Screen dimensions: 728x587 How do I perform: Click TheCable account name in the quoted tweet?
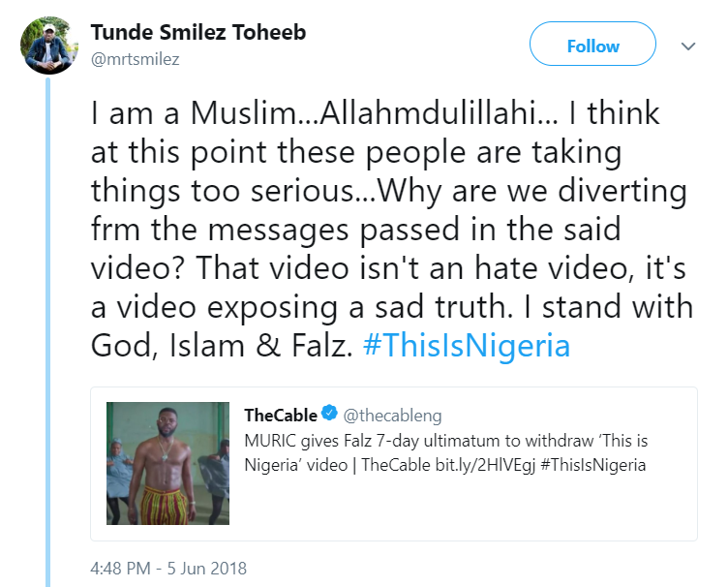coord(280,416)
